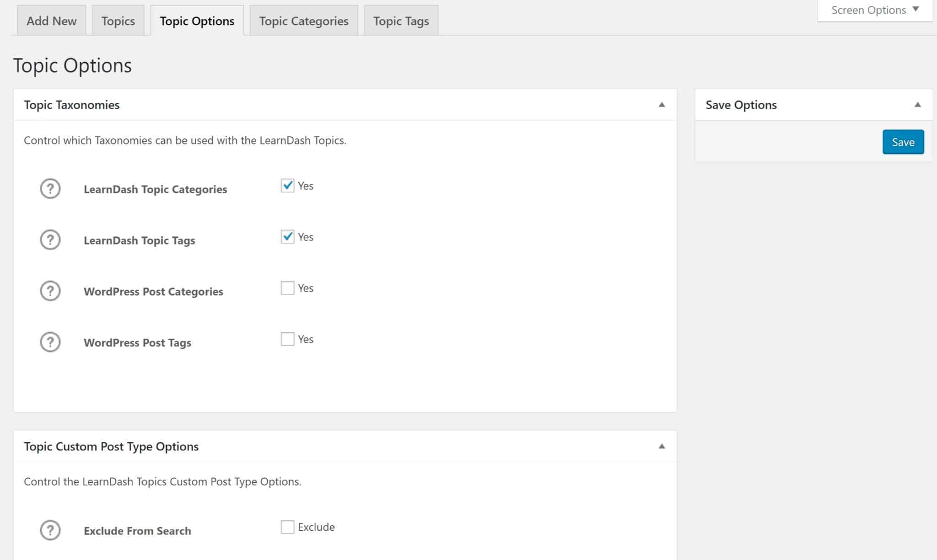Click the help icon beside WordPress Post Categories

50,291
